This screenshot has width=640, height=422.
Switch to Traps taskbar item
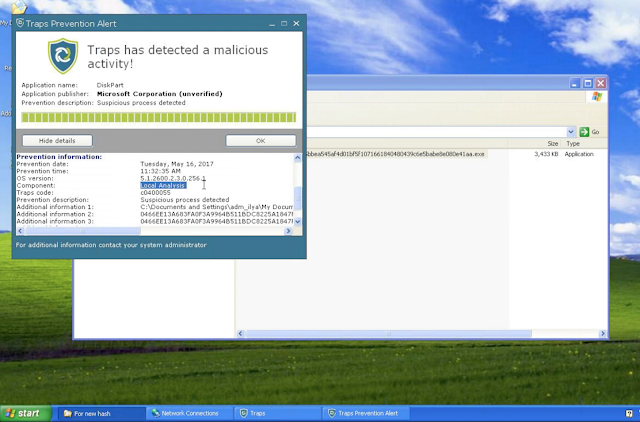278,413
